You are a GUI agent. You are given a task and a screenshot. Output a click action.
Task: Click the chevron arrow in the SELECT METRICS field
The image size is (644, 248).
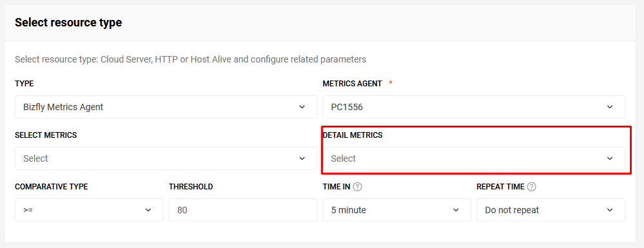point(302,158)
